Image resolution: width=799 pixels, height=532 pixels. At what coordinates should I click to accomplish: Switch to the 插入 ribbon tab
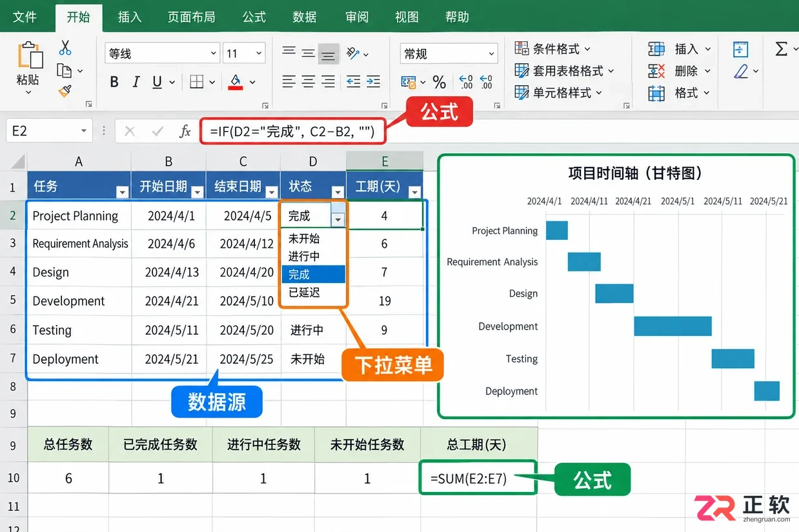(x=129, y=17)
